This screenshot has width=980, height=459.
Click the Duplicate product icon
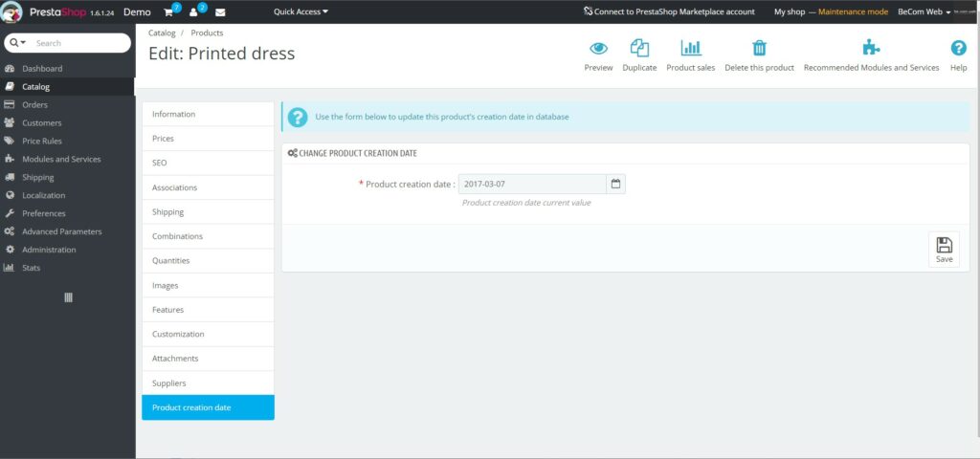tap(639, 48)
